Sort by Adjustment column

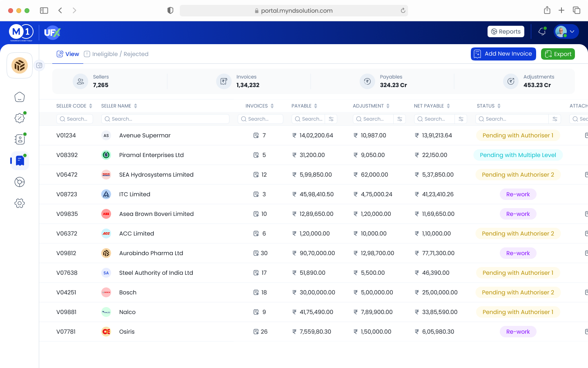388,106
